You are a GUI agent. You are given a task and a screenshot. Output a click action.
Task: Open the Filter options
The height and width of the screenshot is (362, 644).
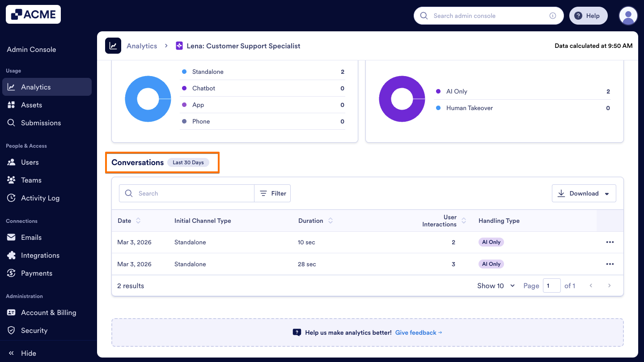(x=272, y=193)
